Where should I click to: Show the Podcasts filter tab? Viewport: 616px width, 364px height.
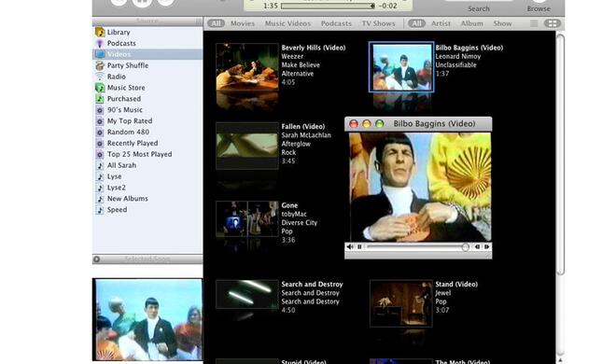(336, 23)
